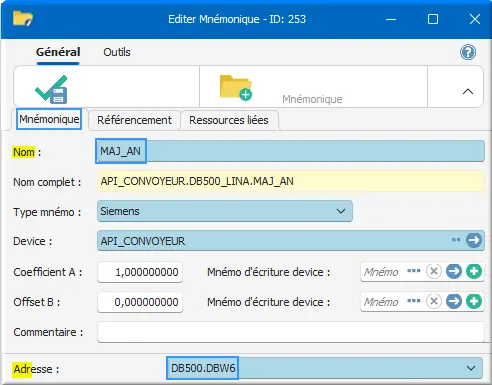
Task: Go to the Device API_CONVOYEUR arrow icon
Action: point(474,240)
